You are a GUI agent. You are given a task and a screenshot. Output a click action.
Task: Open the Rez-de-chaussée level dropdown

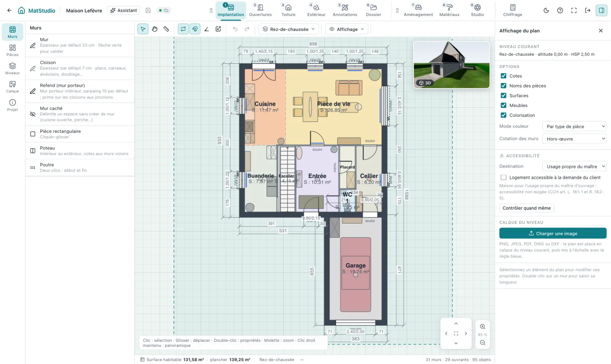point(289,29)
